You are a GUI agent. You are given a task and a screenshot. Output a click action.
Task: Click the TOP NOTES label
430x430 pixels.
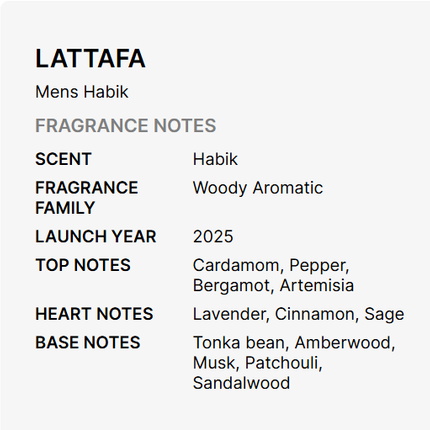click(83, 265)
